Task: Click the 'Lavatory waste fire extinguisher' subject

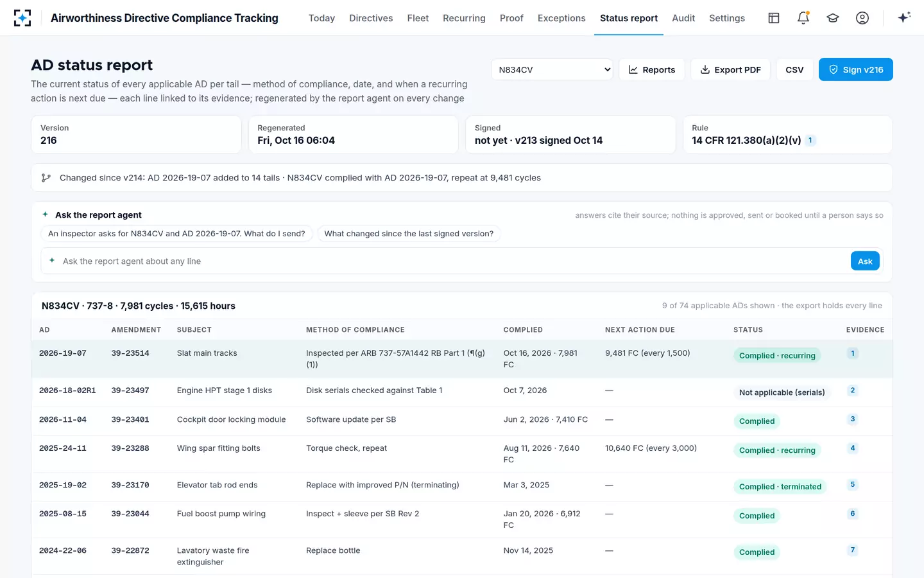Action: 213,556
